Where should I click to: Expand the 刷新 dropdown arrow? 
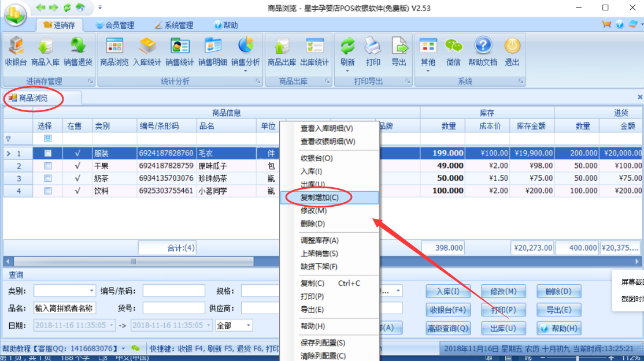[347, 70]
